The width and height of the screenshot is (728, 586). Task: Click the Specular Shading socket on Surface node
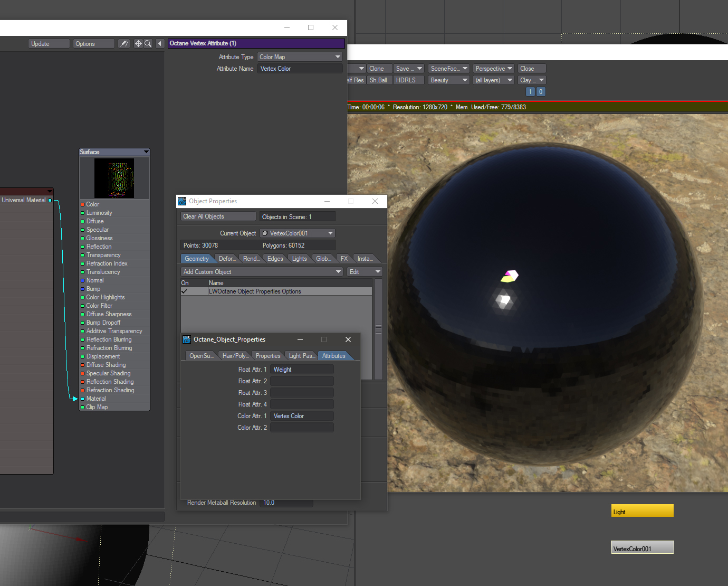(x=83, y=373)
